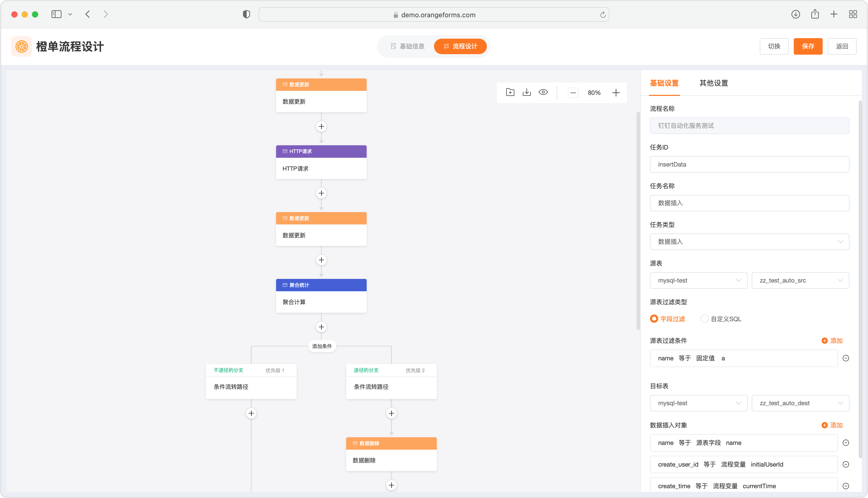The height and width of the screenshot is (498, 868).
Task: Toggle the preview eye icon
Action: click(543, 92)
